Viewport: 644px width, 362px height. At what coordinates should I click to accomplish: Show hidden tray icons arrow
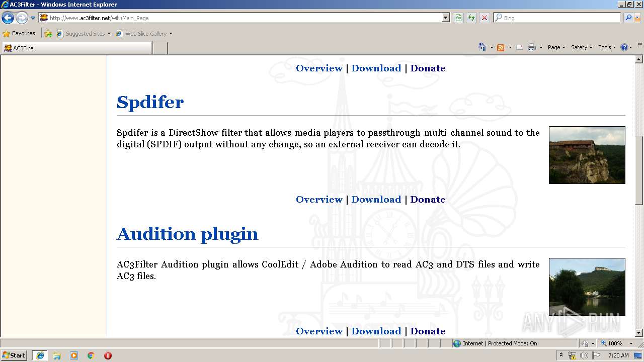pyautogui.click(x=561, y=355)
